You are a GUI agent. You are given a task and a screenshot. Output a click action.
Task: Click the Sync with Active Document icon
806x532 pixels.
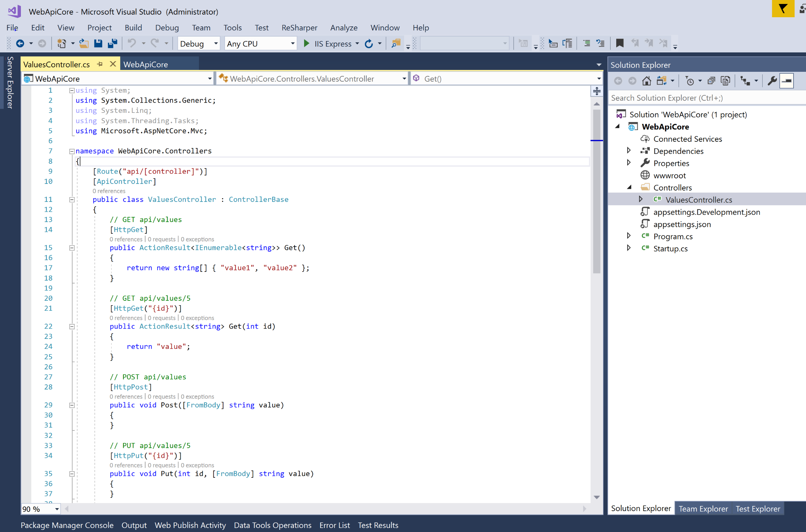pyautogui.click(x=662, y=81)
